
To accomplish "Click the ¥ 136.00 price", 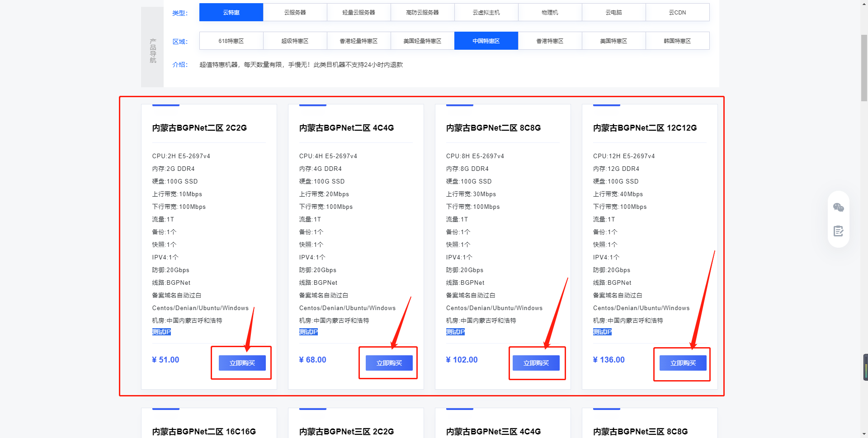I will 609,360.
